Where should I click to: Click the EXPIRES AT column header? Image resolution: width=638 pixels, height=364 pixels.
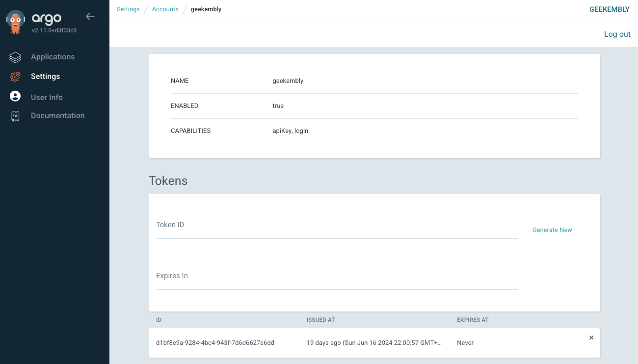click(x=472, y=319)
